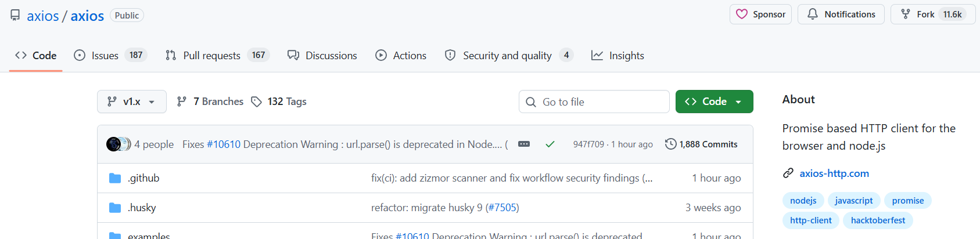Open the .husky folder
Screen dimensions: 980x239
[x=142, y=208]
